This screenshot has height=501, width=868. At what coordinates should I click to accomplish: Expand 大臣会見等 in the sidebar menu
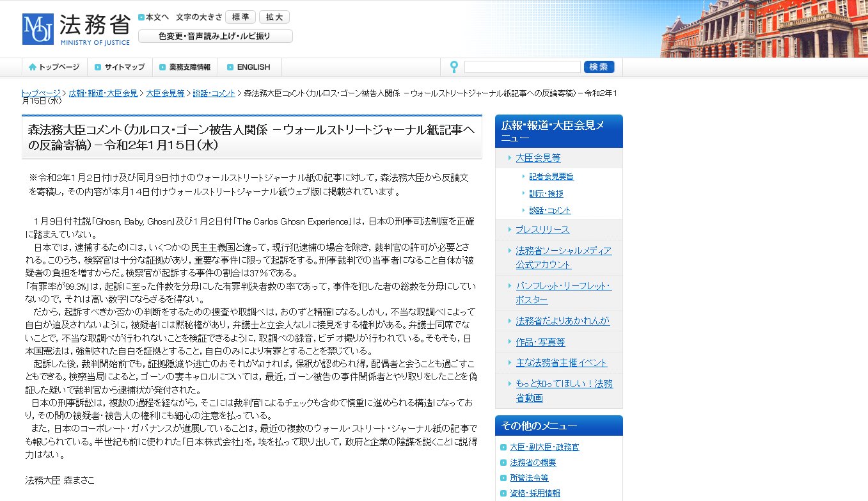(538, 157)
